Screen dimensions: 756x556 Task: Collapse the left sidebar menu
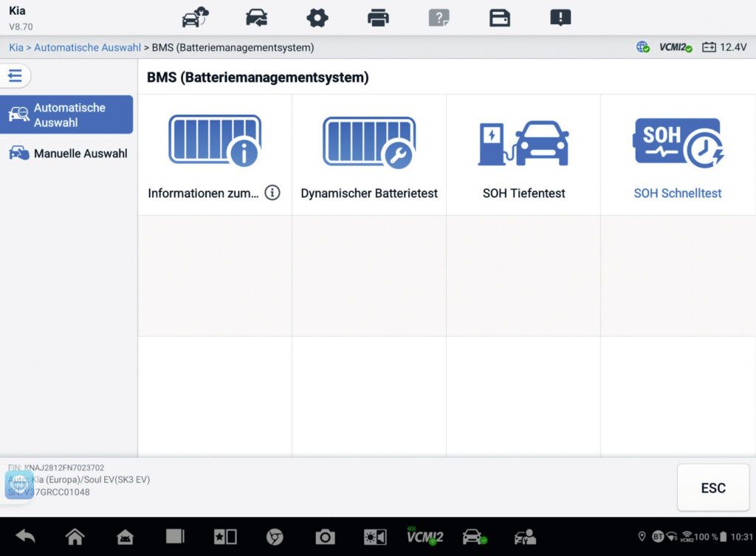(15, 75)
